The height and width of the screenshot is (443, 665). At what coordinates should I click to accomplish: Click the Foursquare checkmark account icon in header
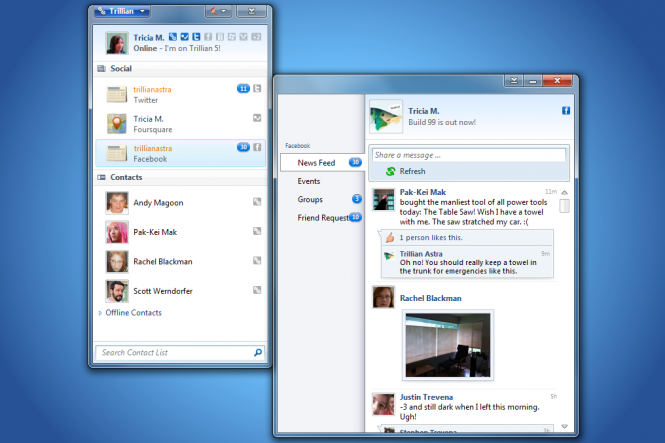pyautogui.click(x=184, y=37)
